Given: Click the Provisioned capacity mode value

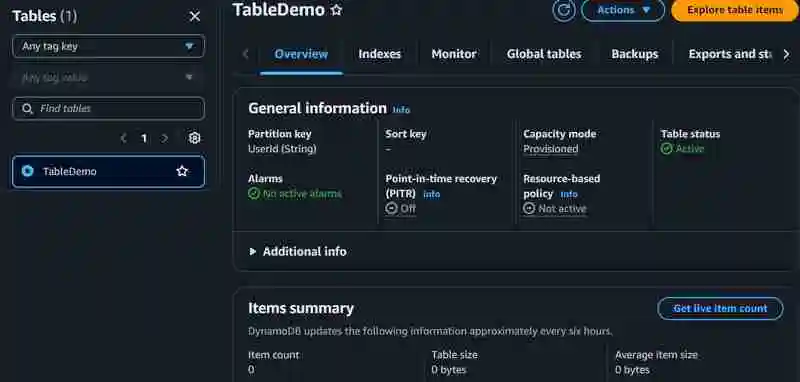Looking at the screenshot, I should point(551,149).
